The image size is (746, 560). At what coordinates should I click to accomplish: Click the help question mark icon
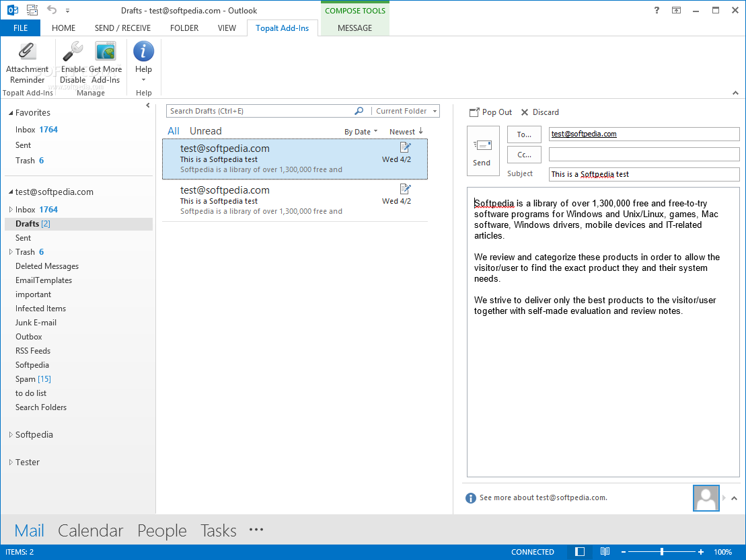click(x=657, y=10)
